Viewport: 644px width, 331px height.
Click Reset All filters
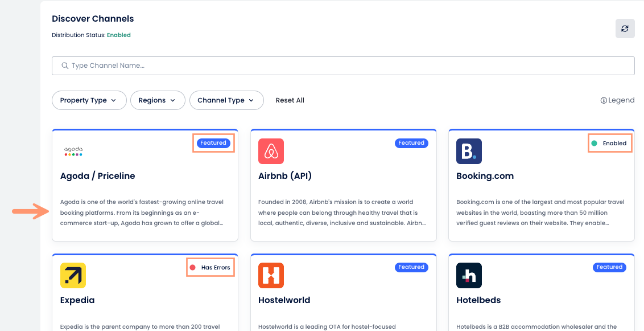[290, 100]
